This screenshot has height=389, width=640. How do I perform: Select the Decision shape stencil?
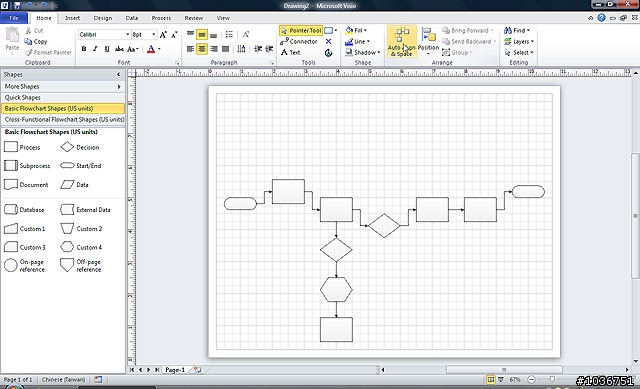coord(80,147)
